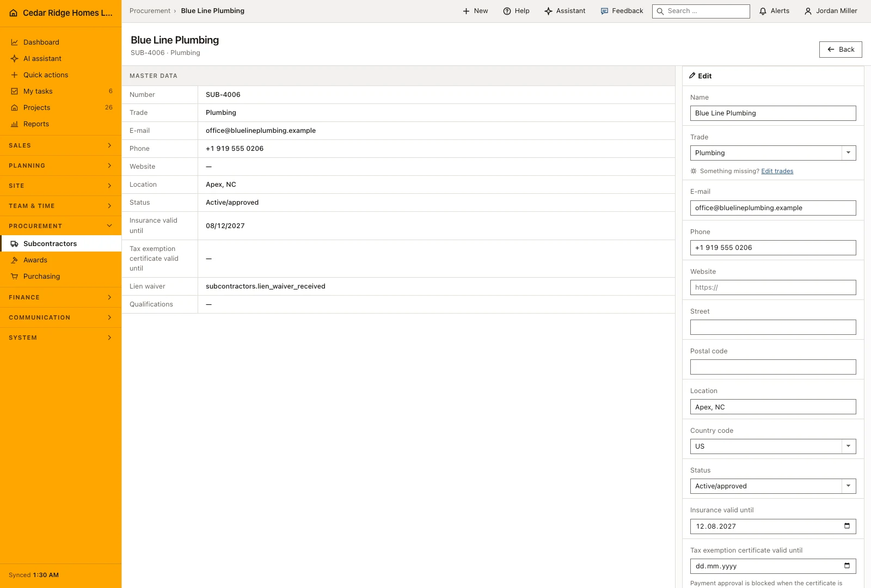Click the E-mail input in Edit panel
871x588 pixels.
click(x=773, y=208)
